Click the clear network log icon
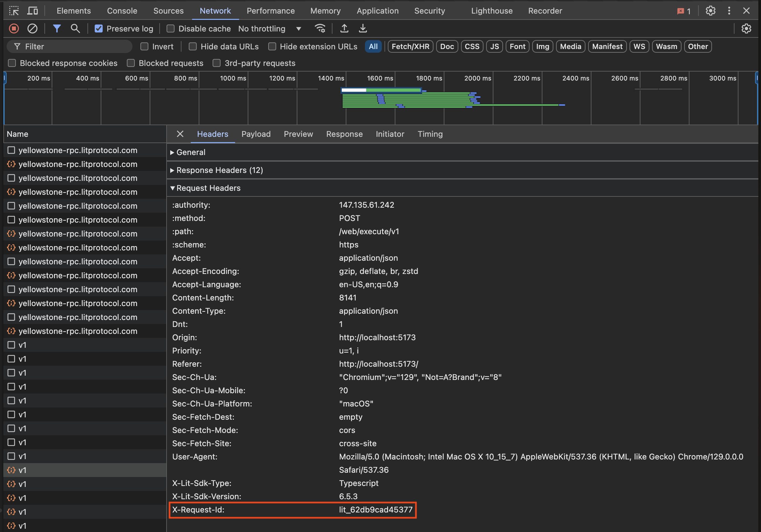 pyautogui.click(x=33, y=28)
